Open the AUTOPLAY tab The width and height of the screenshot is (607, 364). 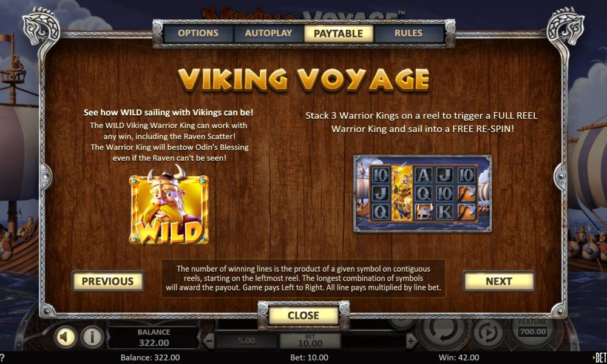[268, 33]
